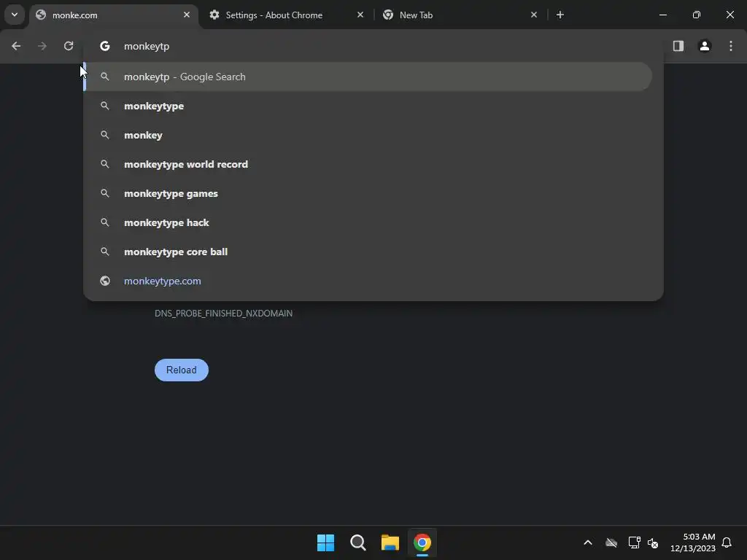Open the tab search dropdown arrow
The width and height of the screenshot is (747, 560).
(15, 15)
